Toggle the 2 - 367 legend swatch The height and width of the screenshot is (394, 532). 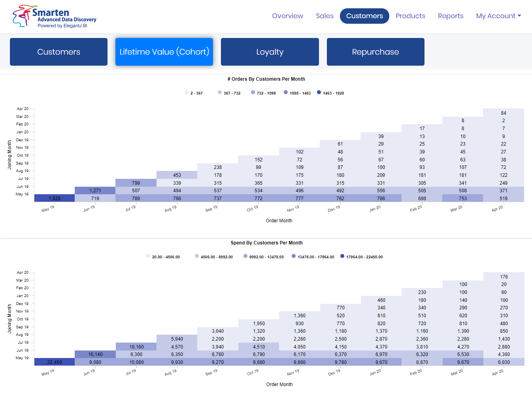(187, 92)
